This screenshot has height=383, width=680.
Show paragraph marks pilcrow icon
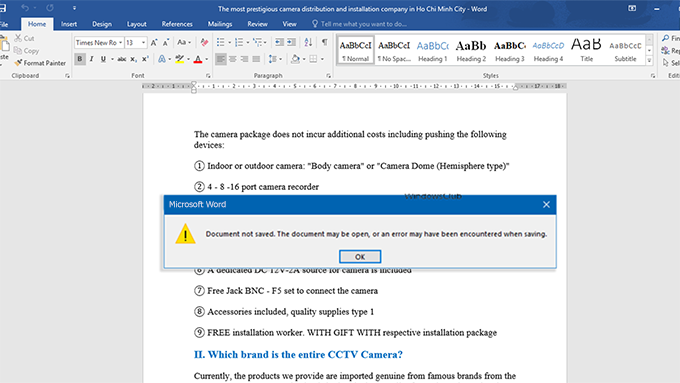pyautogui.click(x=324, y=43)
